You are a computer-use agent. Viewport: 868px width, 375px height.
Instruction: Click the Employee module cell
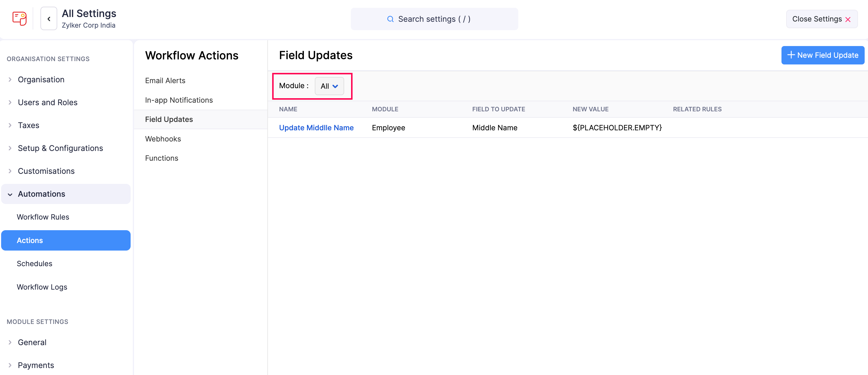coord(388,128)
